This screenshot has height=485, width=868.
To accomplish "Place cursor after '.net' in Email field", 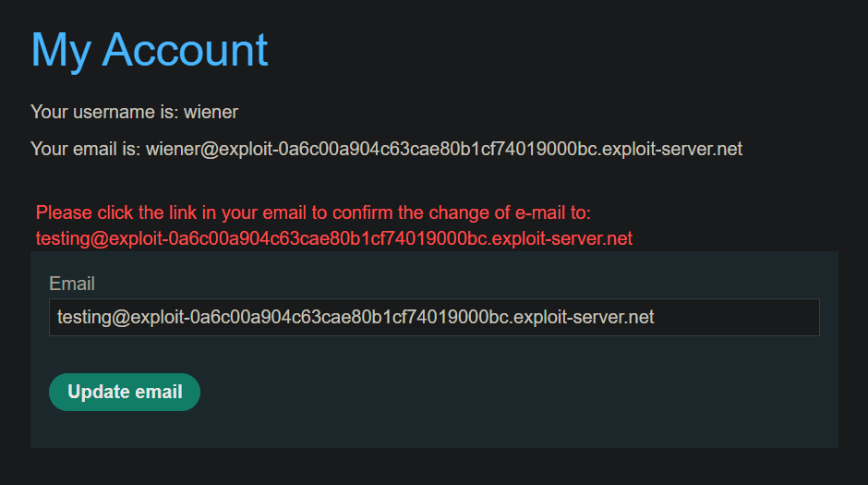I will click(x=655, y=317).
